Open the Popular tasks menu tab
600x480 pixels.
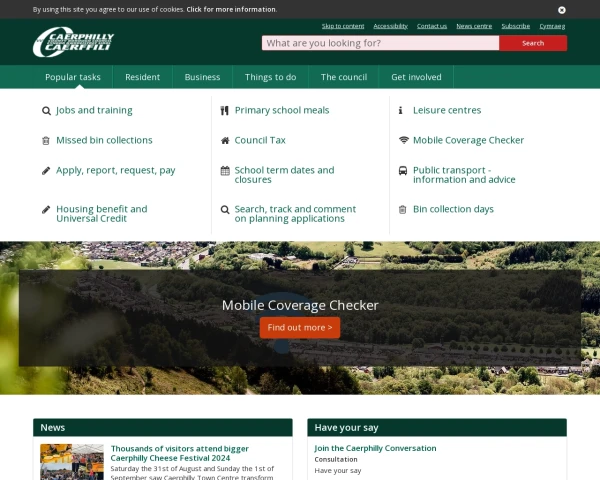[73, 77]
